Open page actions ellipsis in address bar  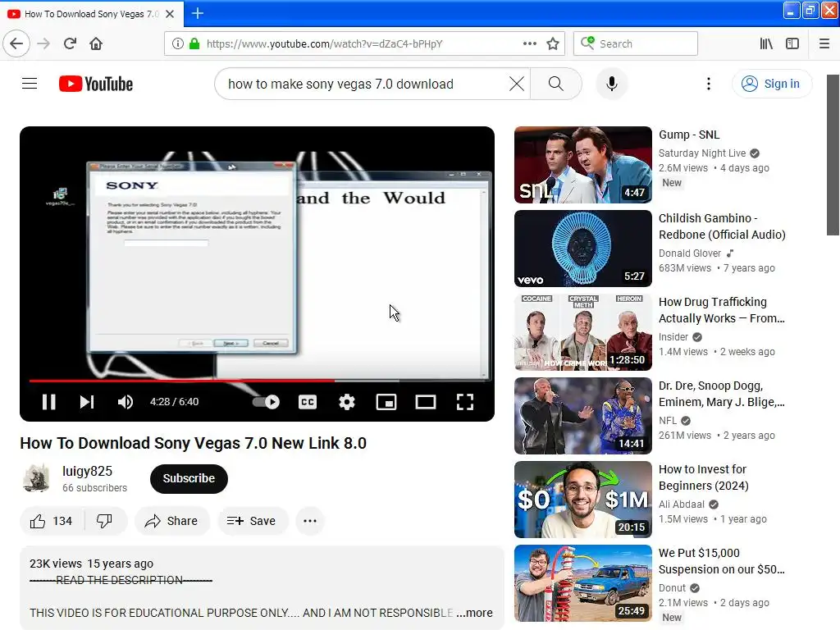coord(530,43)
